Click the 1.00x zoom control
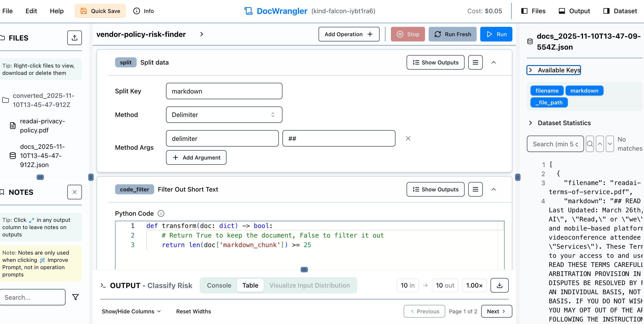Viewport: 644px width, 324px height. click(474, 285)
